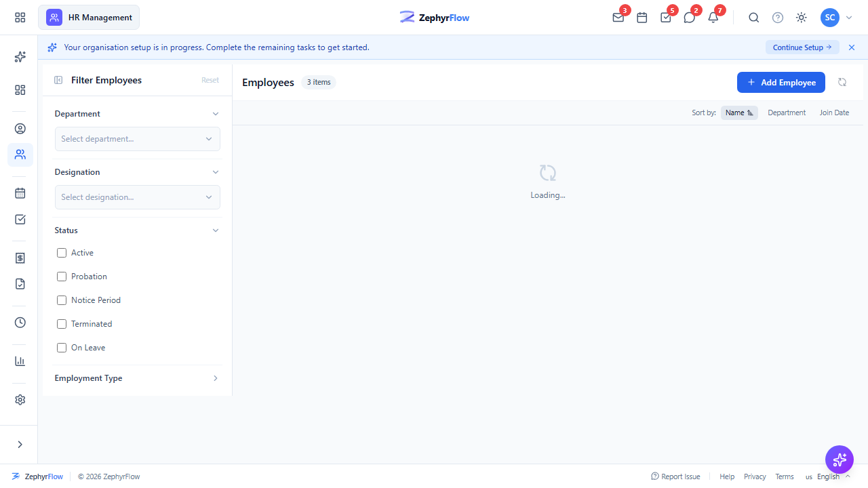Open chat messages icon with badge 2
The height and width of the screenshot is (488, 868).
point(690,18)
